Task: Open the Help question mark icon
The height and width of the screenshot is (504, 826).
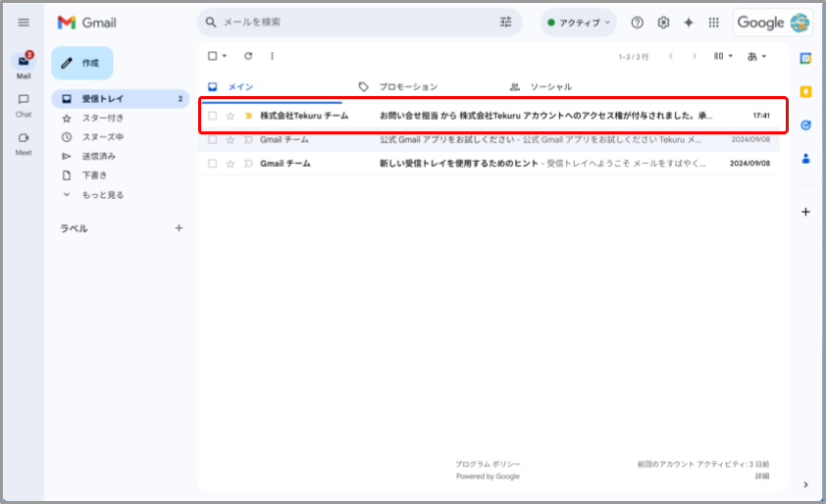Action: point(637,23)
